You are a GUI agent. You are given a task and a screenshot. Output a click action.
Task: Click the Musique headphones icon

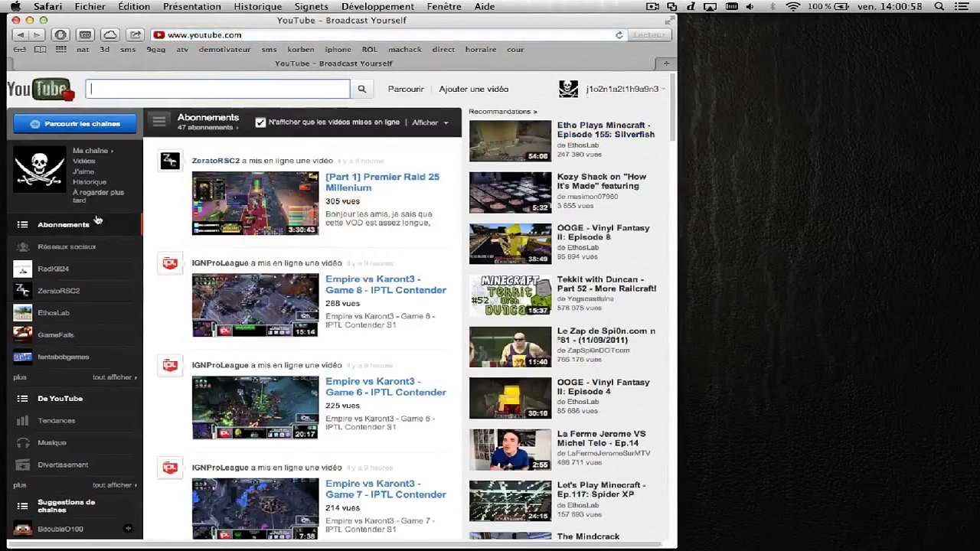point(23,442)
